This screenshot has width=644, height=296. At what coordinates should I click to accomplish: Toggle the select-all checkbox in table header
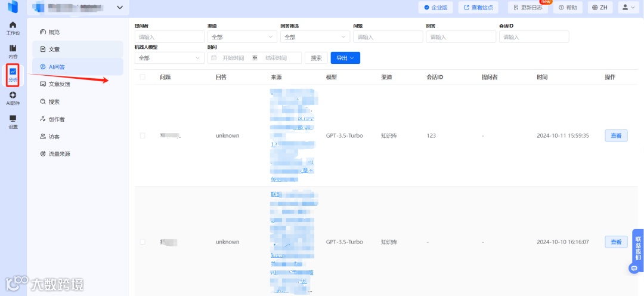[143, 77]
